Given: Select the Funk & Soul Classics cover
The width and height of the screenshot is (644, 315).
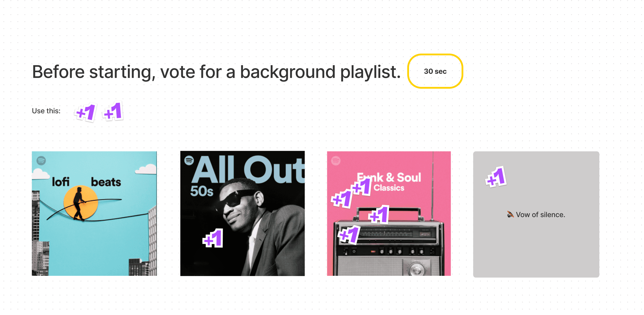Looking at the screenshot, I should click(389, 213).
